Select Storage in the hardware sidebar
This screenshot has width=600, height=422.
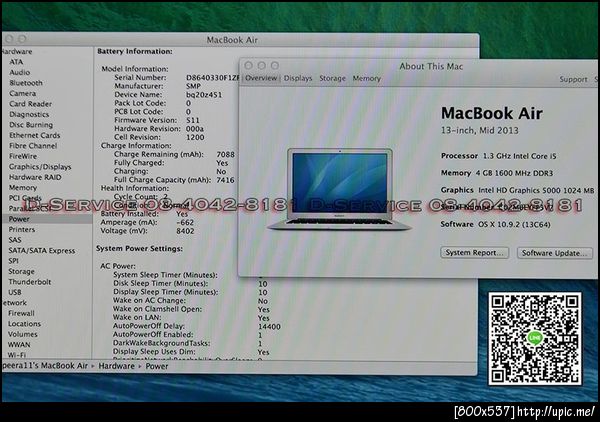(21, 271)
